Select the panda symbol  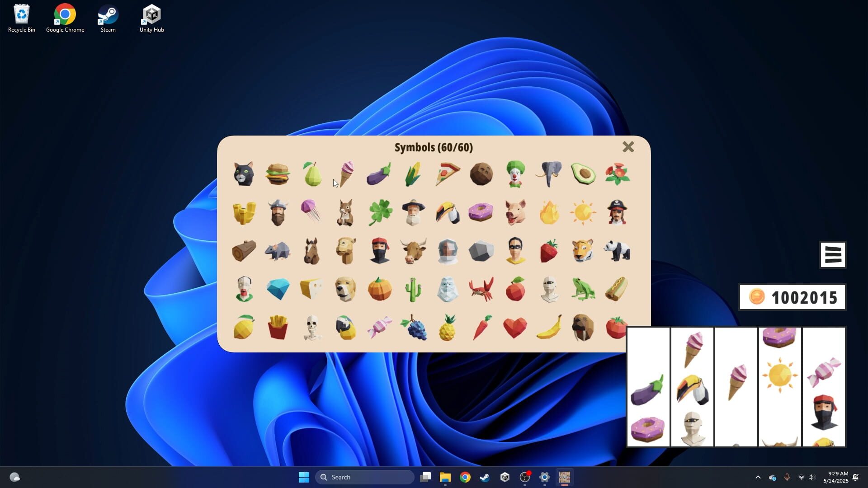click(617, 251)
